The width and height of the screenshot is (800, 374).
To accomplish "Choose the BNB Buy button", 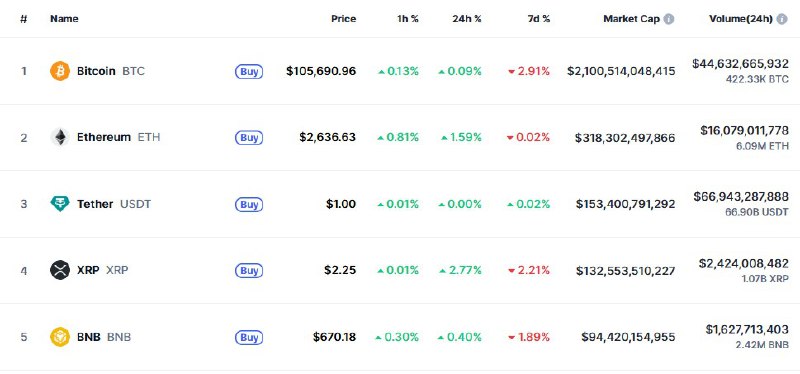I will click(249, 337).
